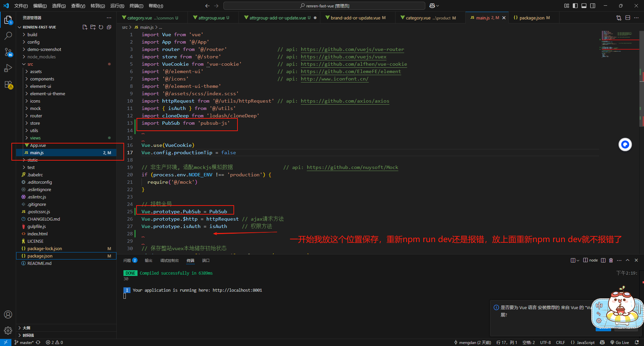Image resolution: width=644 pixels, height=346 pixels.
Task: Click CRLF end of line selector
Action: point(560,342)
